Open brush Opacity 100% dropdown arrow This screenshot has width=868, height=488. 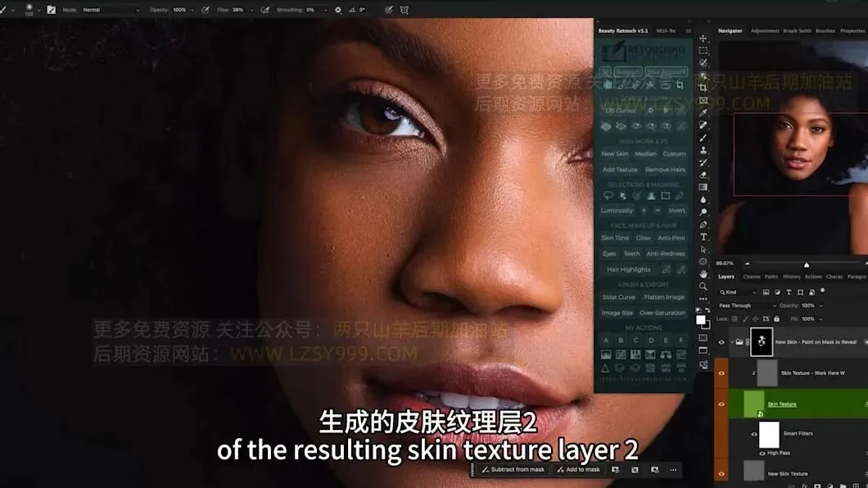(x=192, y=10)
